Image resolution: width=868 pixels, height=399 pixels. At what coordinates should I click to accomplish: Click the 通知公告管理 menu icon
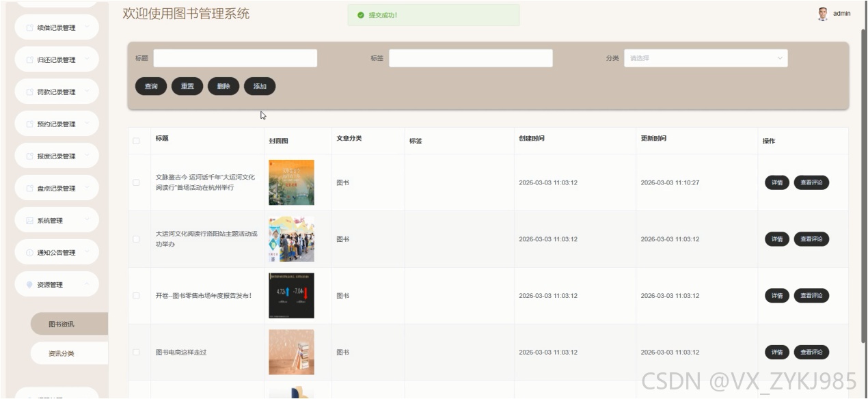pos(29,253)
